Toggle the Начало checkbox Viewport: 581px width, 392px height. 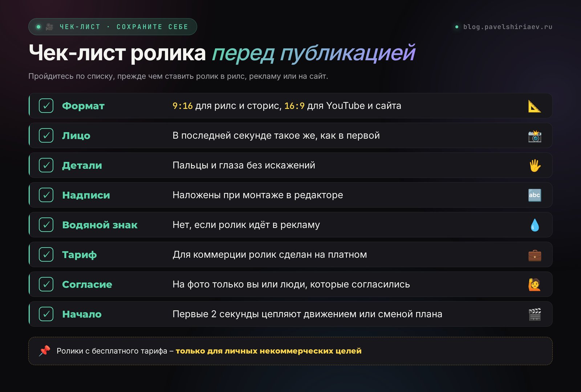pyautogui.click(x=46, y=314)
